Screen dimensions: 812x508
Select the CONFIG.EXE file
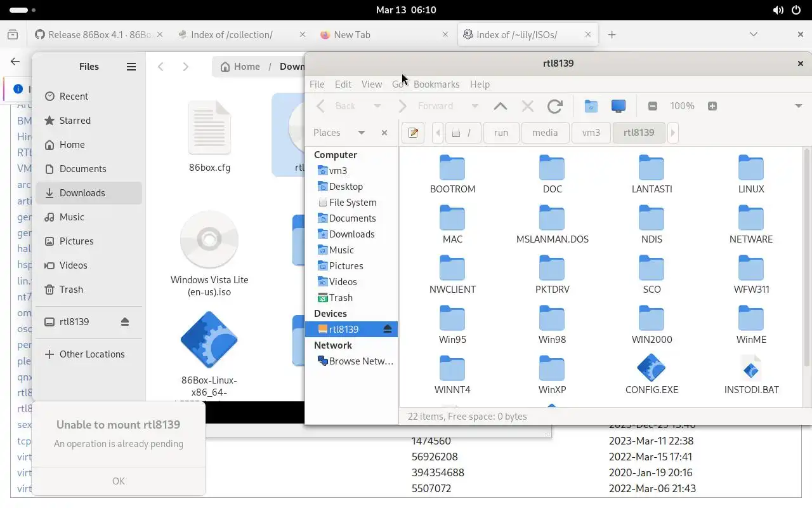tap(652, 375)
